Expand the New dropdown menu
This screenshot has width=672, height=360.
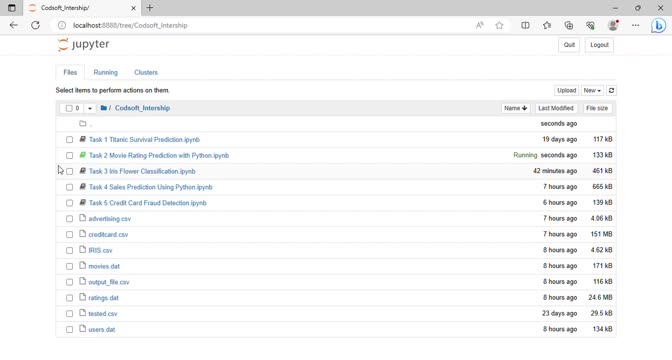[x=592, y=90]
